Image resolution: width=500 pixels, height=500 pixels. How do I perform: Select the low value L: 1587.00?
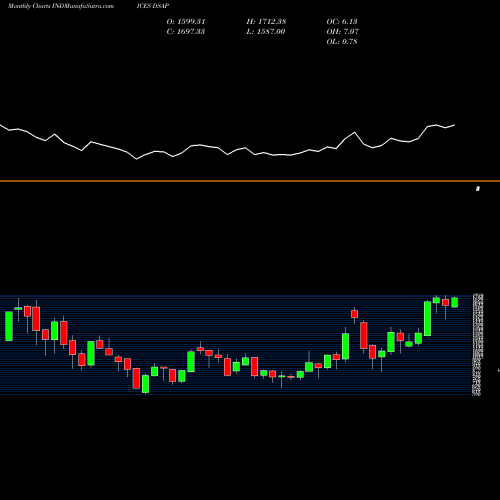tap(266, 32)
